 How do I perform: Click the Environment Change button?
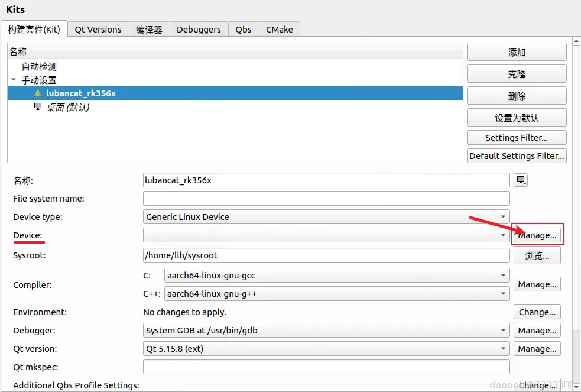pyautogui.click(x=537, y=312)
